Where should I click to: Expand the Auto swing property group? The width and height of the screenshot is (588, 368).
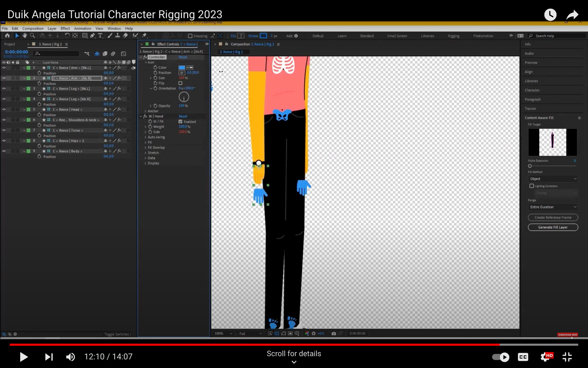click(x=145, y=137)
